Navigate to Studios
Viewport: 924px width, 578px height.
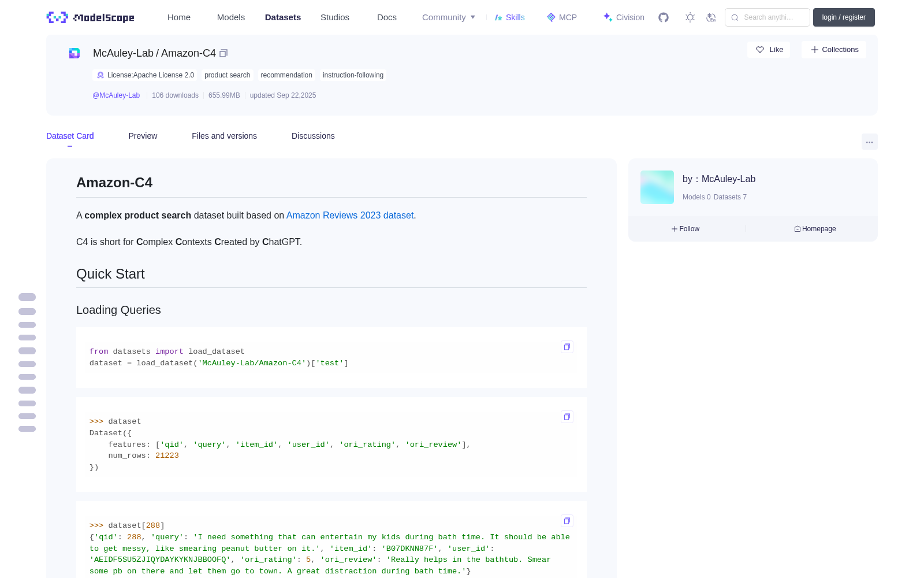pyautogui.click(x=335, y=17)
